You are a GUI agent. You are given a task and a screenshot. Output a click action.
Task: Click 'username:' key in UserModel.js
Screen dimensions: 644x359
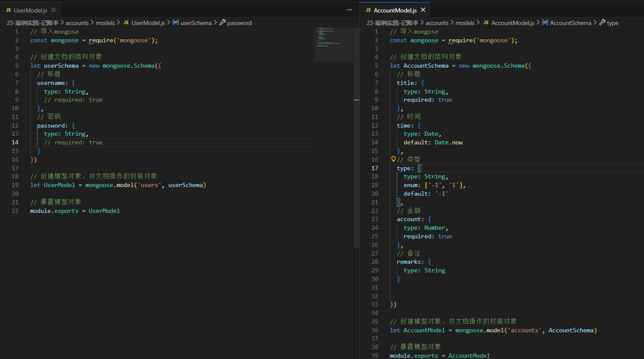pos(53,83)
